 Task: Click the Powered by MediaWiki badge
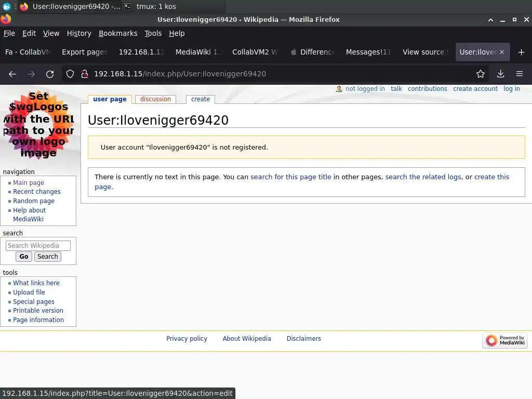coord(505,340)
